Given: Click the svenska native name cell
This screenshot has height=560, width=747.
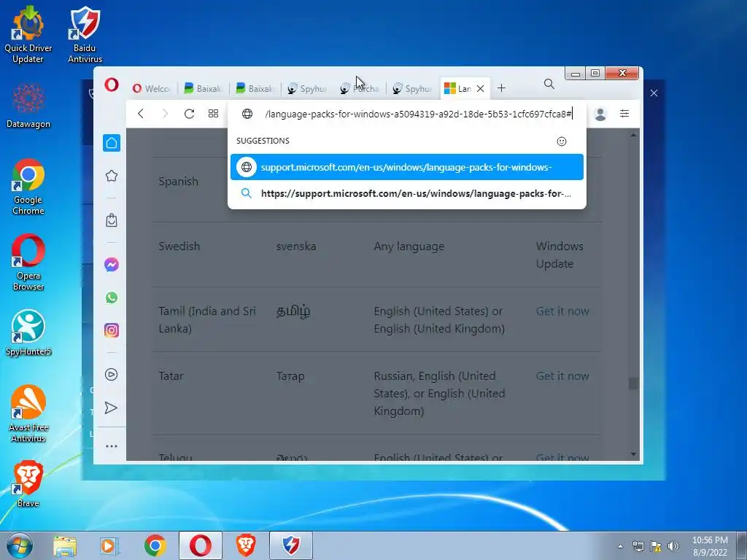Looking at the screenshot, I should (296, 246).
